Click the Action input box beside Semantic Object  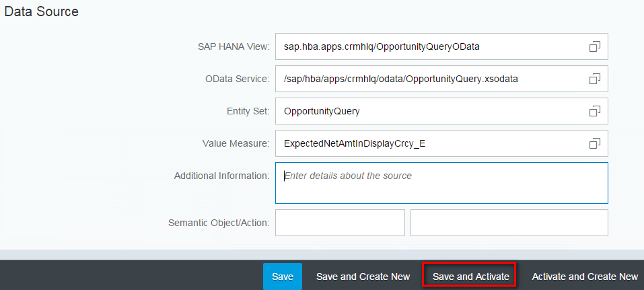pos(509,223)
